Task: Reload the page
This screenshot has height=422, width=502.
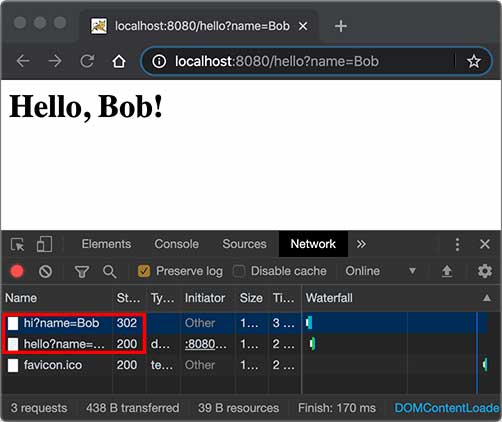Action: (87, 61)
